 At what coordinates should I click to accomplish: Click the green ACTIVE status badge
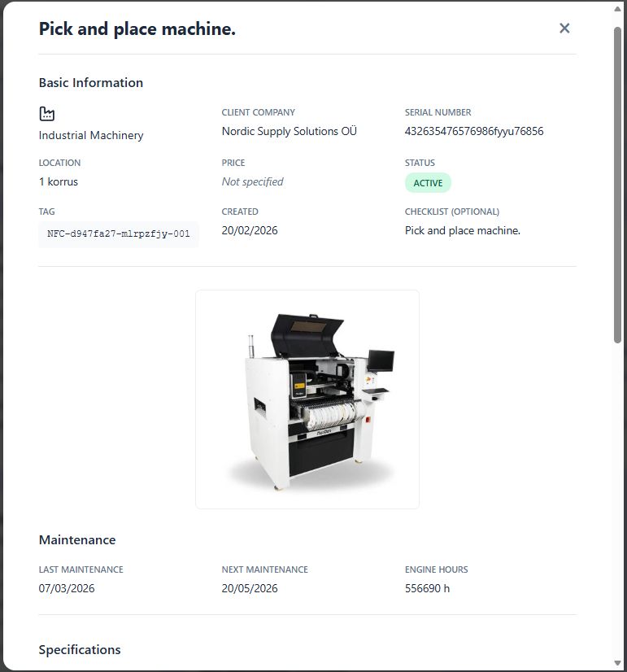pos(428,183)
